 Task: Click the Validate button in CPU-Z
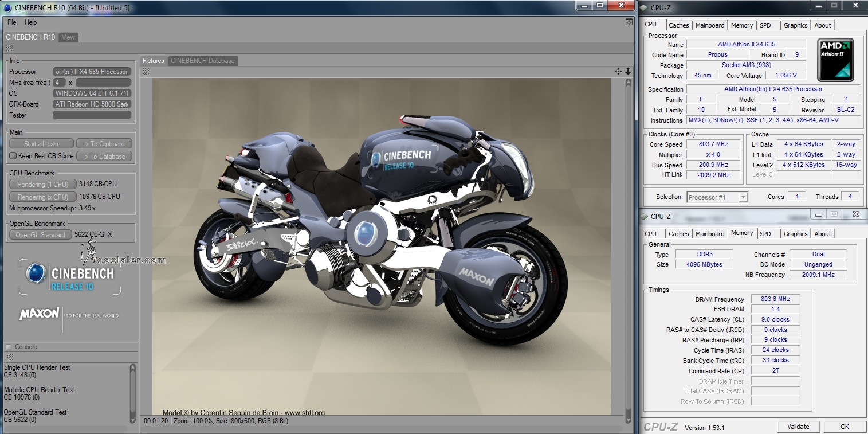coord(798,427)
